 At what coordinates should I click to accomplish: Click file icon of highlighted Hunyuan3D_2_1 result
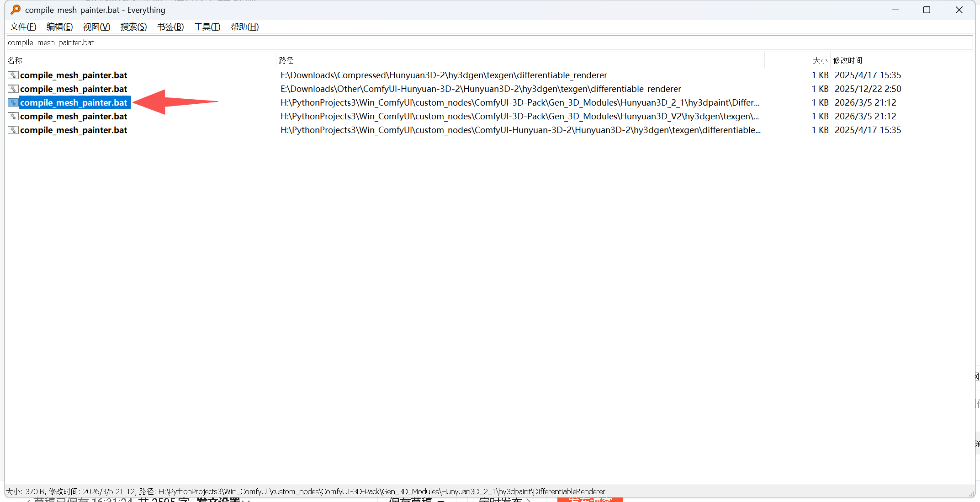pyautogui.click(x=13, y=103)
